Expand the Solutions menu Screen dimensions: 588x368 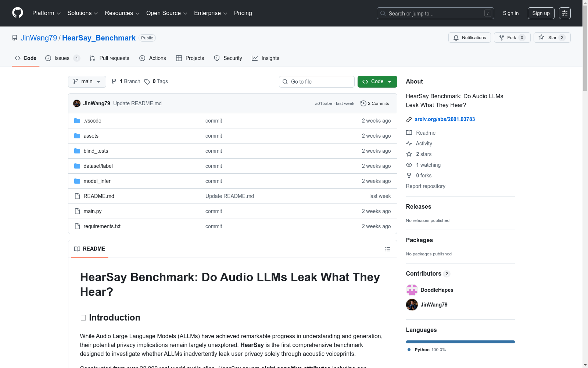click(83, 13)
